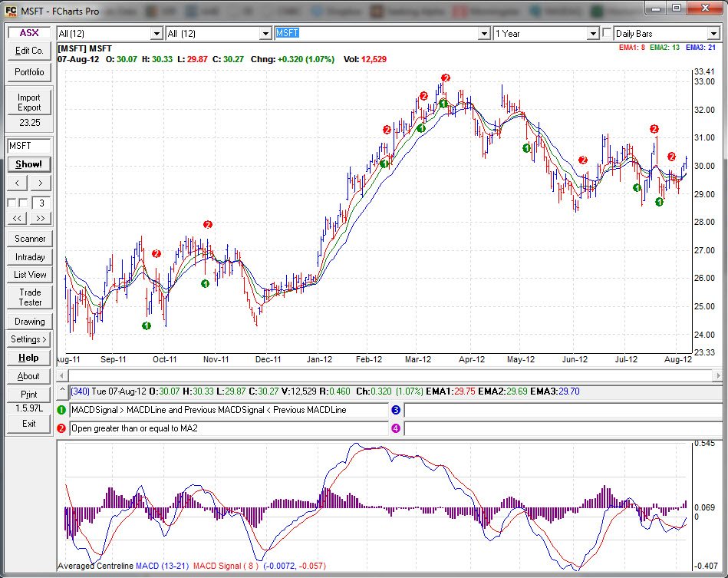Click the blue condition 3 indicator icon

[x=396, y=410]
